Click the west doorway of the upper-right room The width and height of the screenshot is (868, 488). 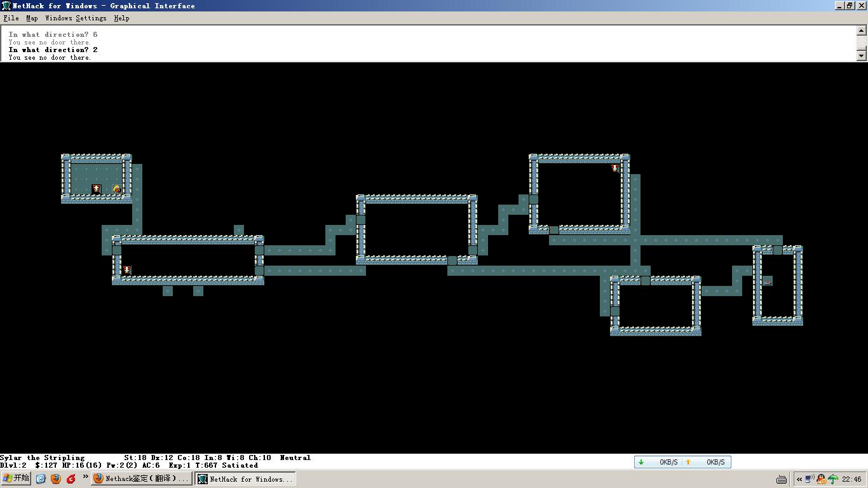click(x=534, y=200)
